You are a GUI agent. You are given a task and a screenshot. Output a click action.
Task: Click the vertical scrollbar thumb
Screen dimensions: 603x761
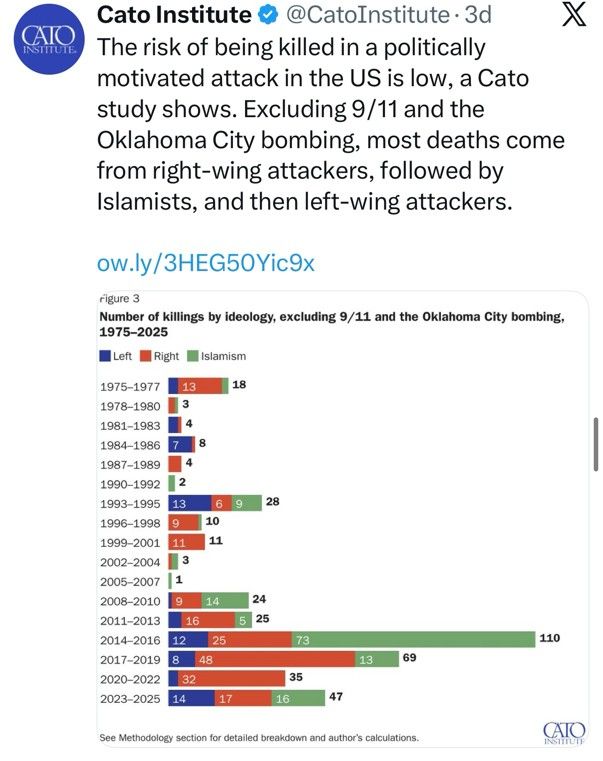tap(596, 444)
